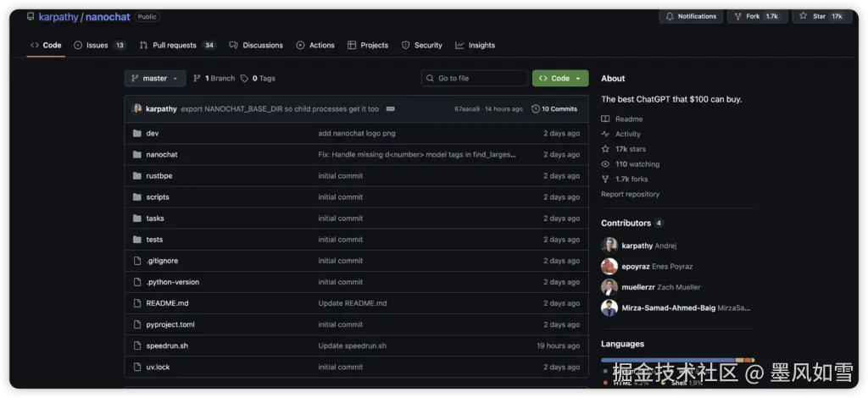868x398 pixels.
Task: Open the green Code dropdown button
Action: 560,79
